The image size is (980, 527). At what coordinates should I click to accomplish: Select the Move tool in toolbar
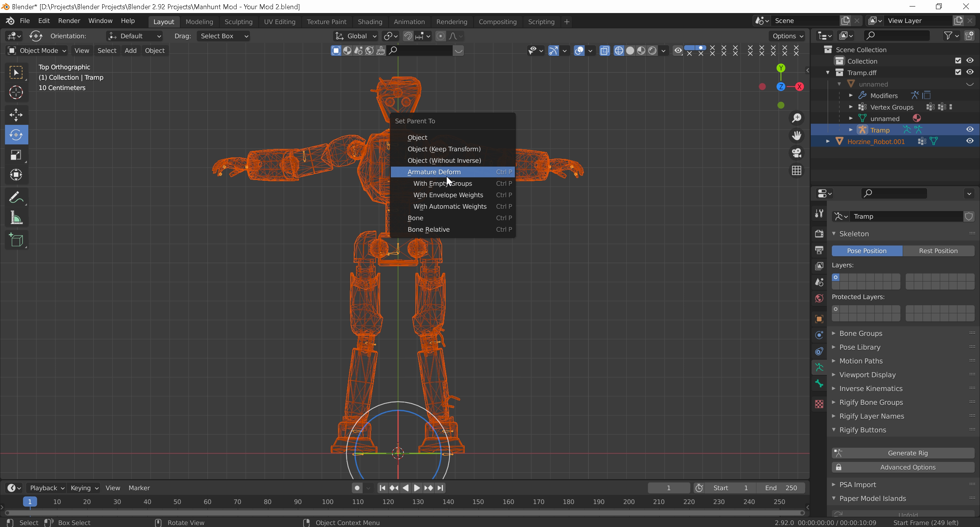tap(16, 115)
